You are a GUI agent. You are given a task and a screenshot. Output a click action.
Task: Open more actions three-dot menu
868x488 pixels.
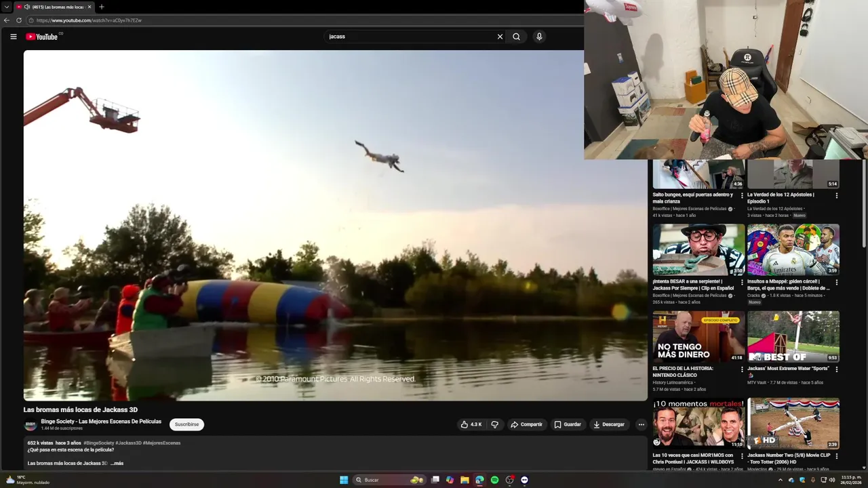tap(641, 424)
